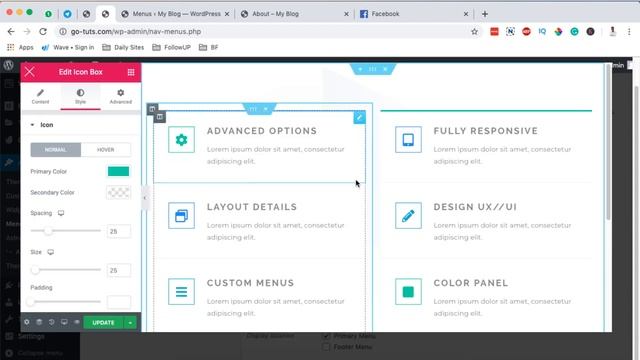Adjust the Spacing slider handle
This screenshot has width=640, height=360.
coord(48,231)
